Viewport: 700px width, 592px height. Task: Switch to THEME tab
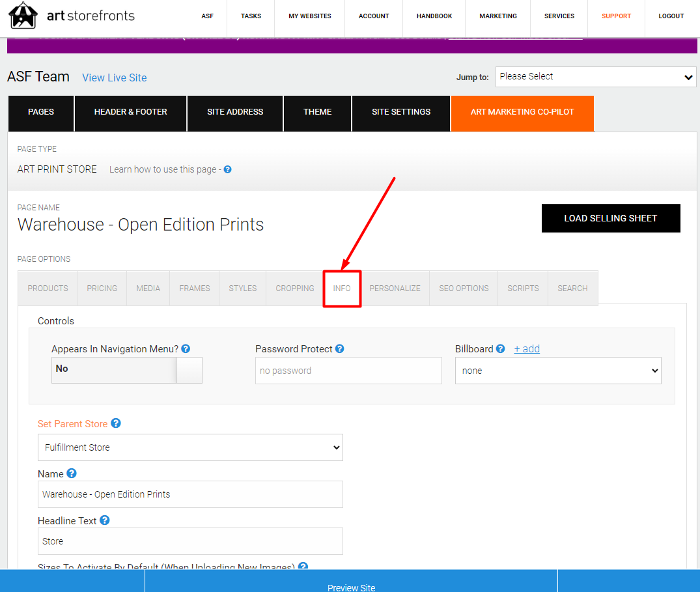pyautogui.click(x=317, y=112)
